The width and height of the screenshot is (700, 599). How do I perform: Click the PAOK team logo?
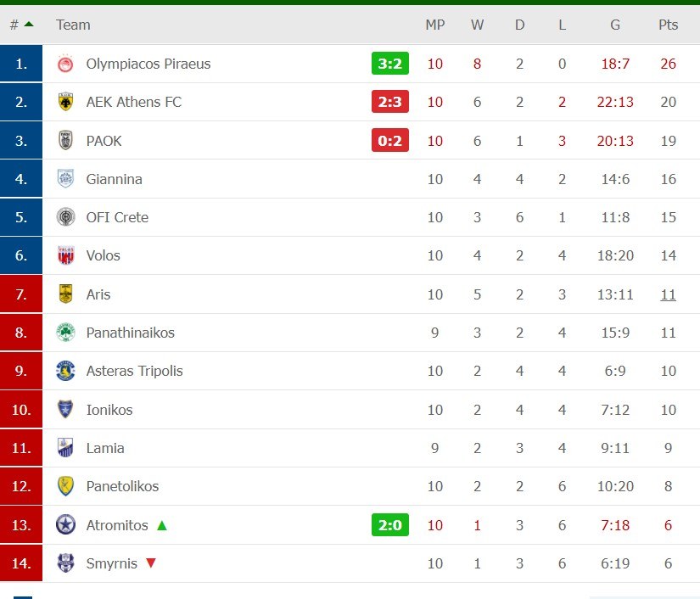point(65,141)
